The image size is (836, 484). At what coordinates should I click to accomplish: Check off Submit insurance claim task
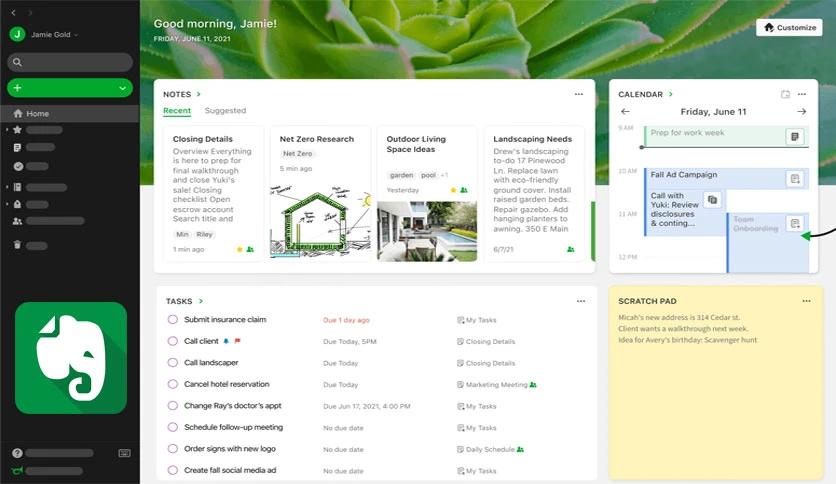tap(173, 320)
